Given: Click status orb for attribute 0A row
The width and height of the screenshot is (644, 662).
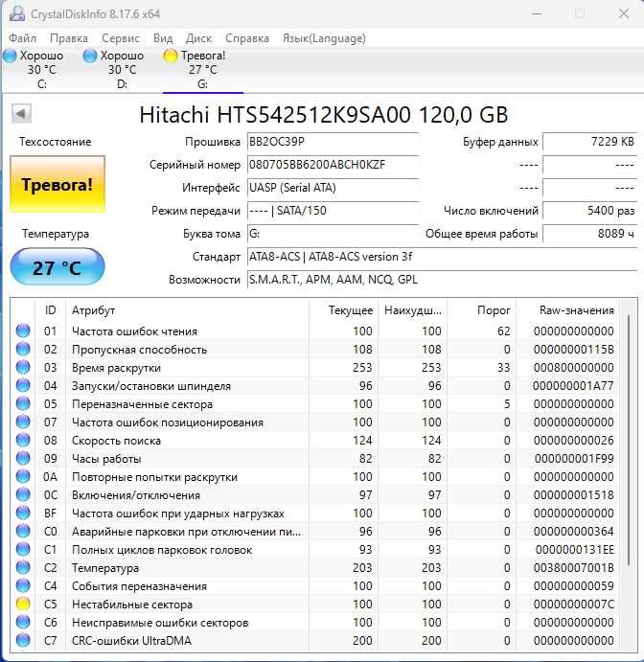Looking at the screenshot, I should click(23, 476).
